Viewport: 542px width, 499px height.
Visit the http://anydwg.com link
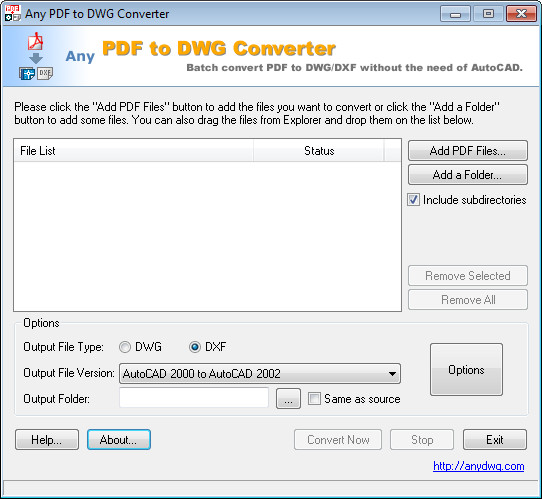pyautogui.click(x=478, y=466)
